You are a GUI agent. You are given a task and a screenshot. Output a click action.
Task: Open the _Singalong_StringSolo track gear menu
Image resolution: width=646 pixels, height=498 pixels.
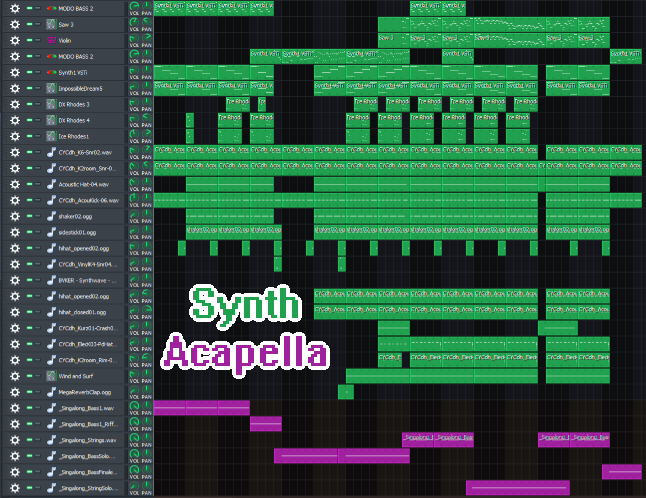pos(15,488)
